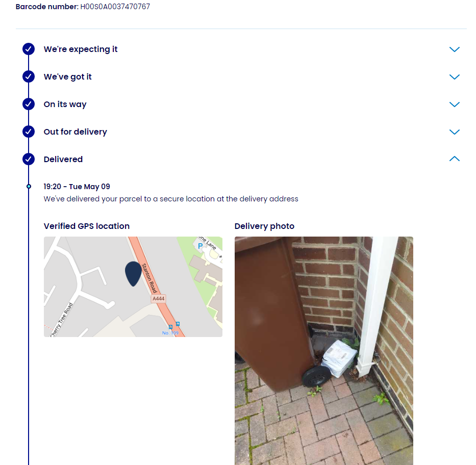Click the checkmark icon beside Out for delivery
The image size is (476, 465).
point(28,132)
